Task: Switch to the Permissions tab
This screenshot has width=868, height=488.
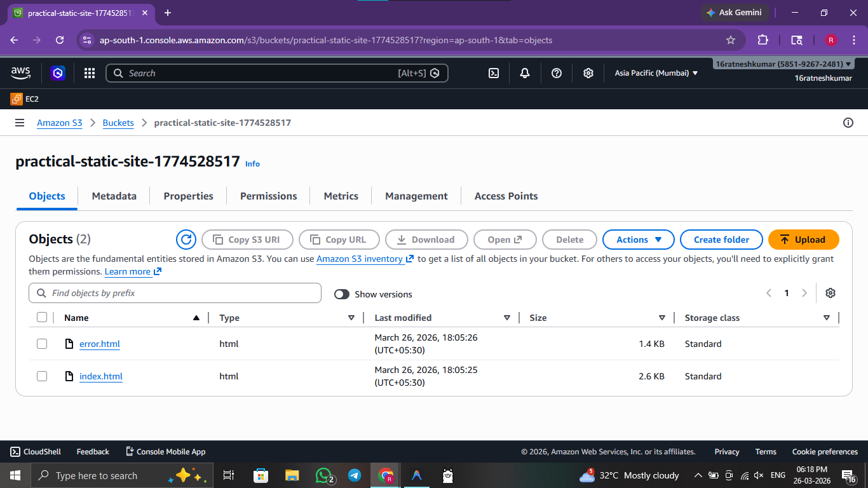Action: tap(269, 196)
